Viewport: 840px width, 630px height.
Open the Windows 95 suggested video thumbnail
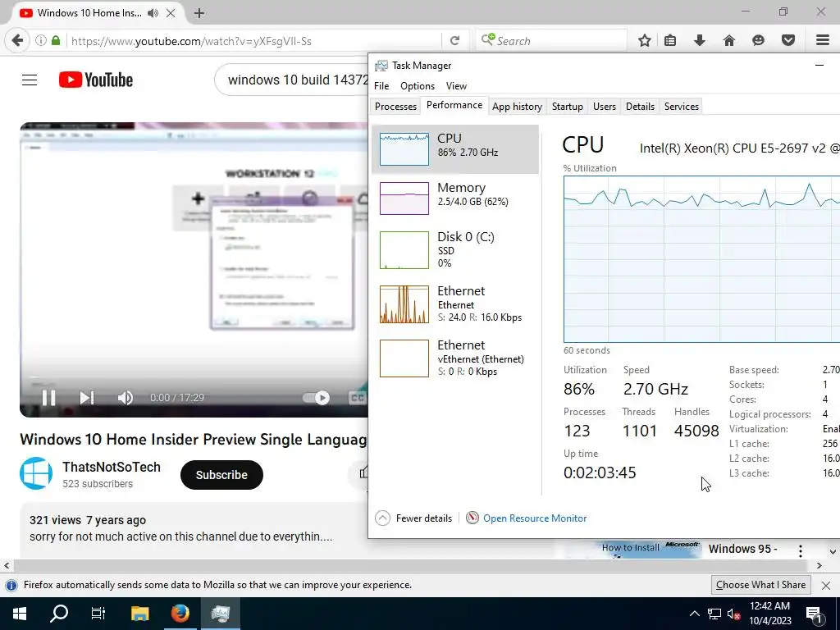(632, 549)
